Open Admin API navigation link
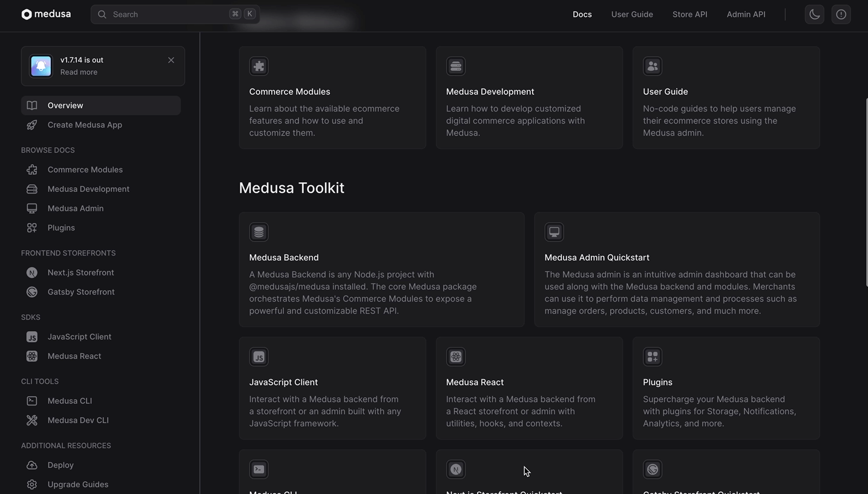Image resolution: width=868 pixels, height=494 pixels. click(746, 14)
